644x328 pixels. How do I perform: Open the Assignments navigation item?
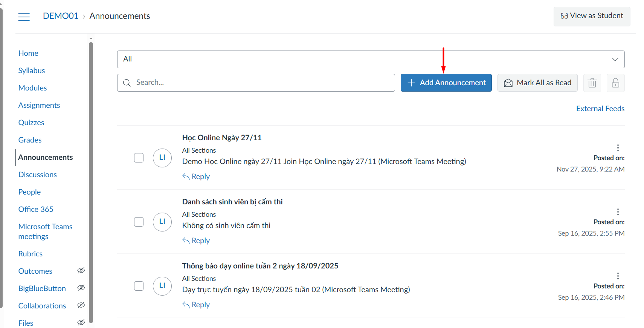tap(39, 105)
